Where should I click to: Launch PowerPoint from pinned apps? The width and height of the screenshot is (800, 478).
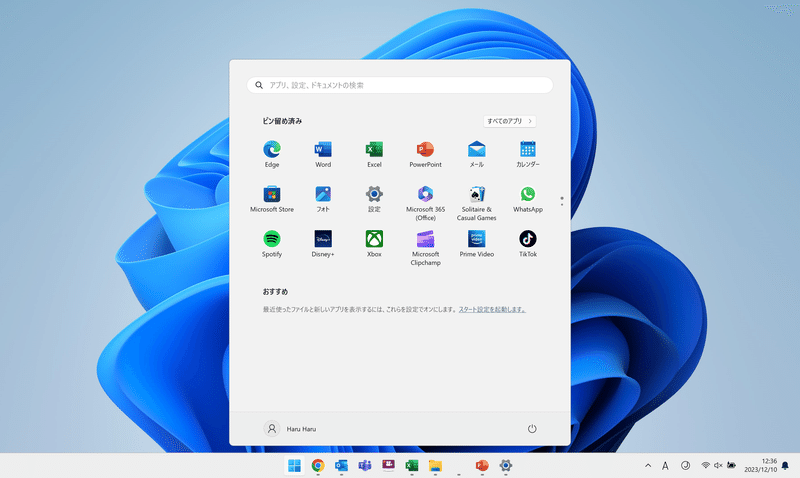point(426,154)
